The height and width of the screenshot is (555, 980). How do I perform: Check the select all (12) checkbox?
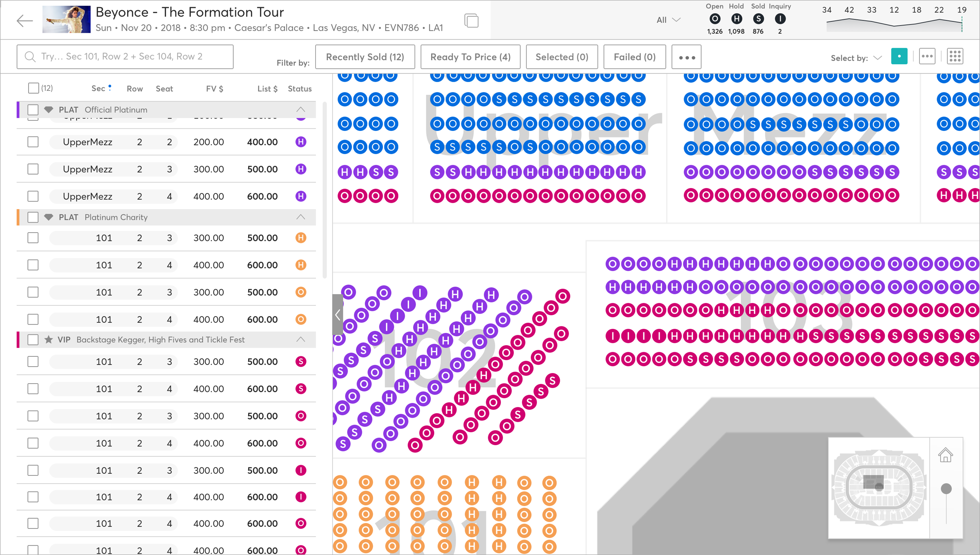pyautogui.click(x=33, y=88)
